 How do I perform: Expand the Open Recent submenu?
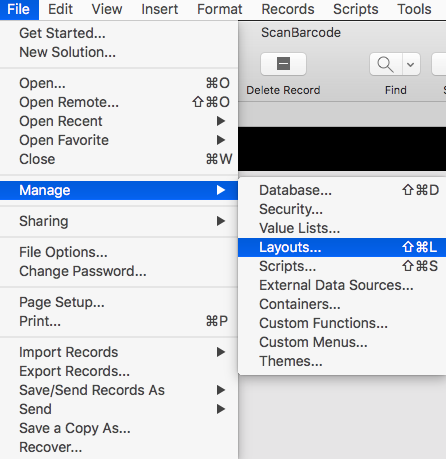[119, 121]
